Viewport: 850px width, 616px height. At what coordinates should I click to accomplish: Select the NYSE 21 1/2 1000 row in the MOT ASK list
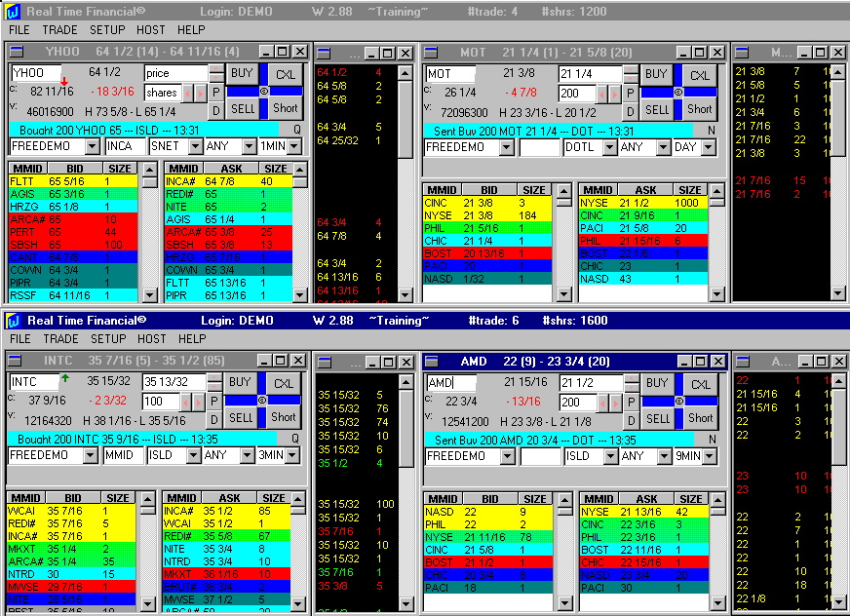643,203
